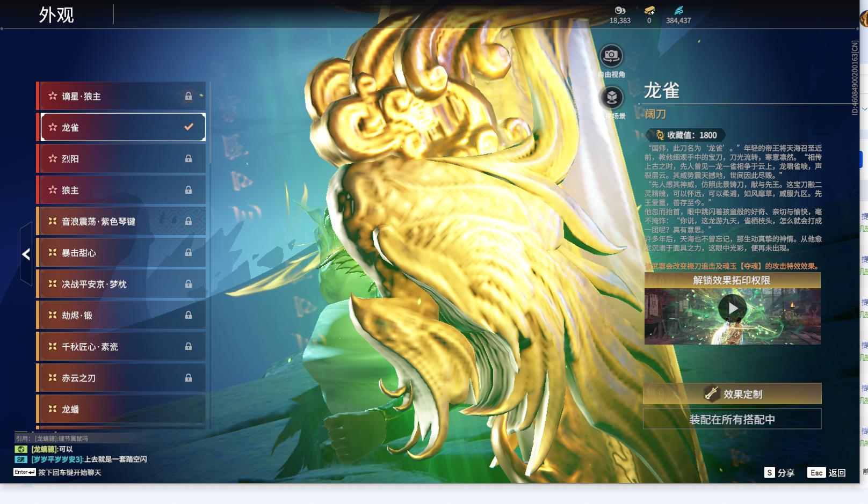Click the blue jade spiral currency icon

(679, 10)
